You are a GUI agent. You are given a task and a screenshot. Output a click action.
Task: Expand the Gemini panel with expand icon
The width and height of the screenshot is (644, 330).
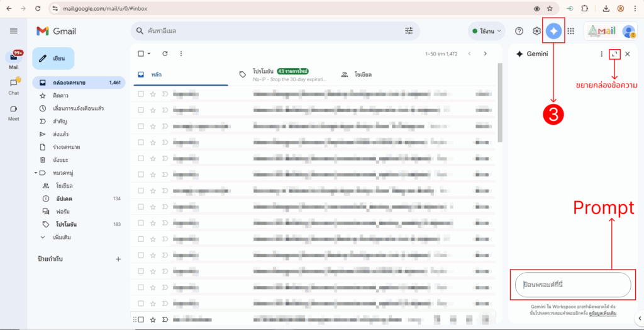[x=614, y=54]
